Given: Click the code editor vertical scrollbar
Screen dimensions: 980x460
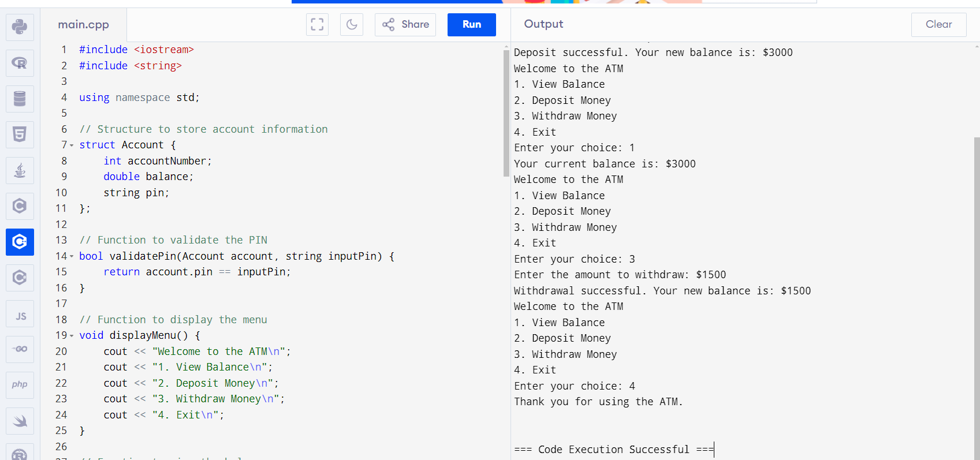Looking at the screenshot, I should [x=506, y=113].
